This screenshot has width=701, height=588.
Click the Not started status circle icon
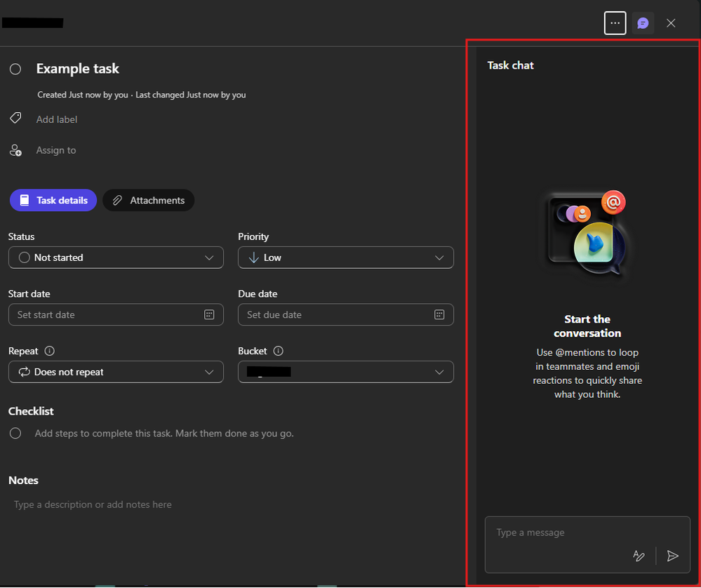(24, 258)
